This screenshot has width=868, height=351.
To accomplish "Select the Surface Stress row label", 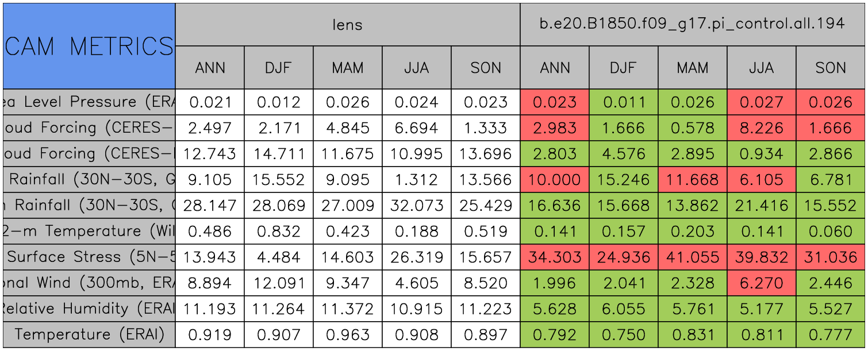I will point(89,257).
